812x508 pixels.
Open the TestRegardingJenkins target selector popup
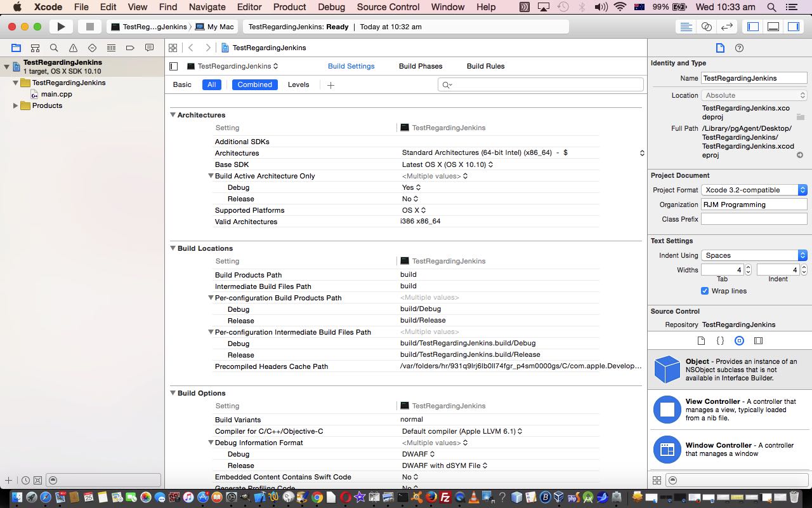coord(232,66)
